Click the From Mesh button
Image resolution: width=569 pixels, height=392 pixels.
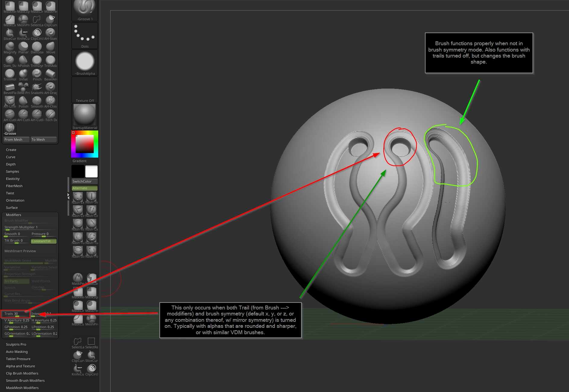tap(17, 140)
